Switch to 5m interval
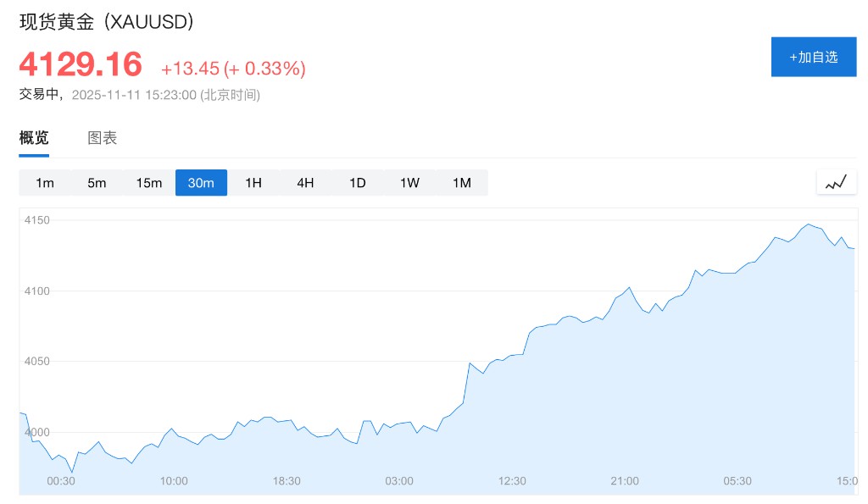 tap(97, 183)
